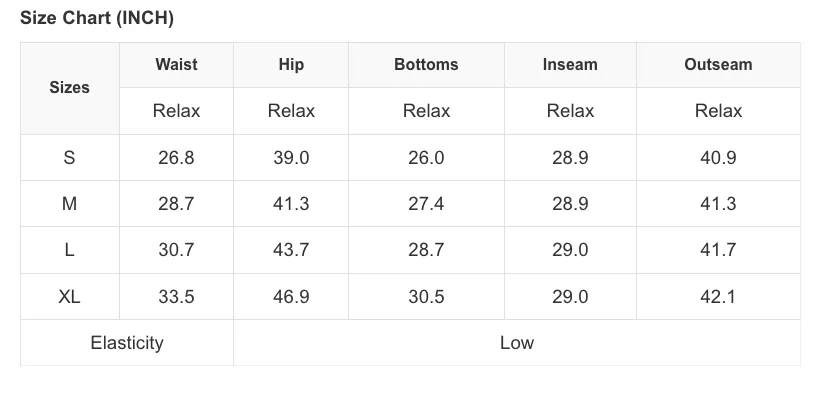Select the 46.9 hip value for XL
This screenshot has width=826, height=398.
(291, 296)
